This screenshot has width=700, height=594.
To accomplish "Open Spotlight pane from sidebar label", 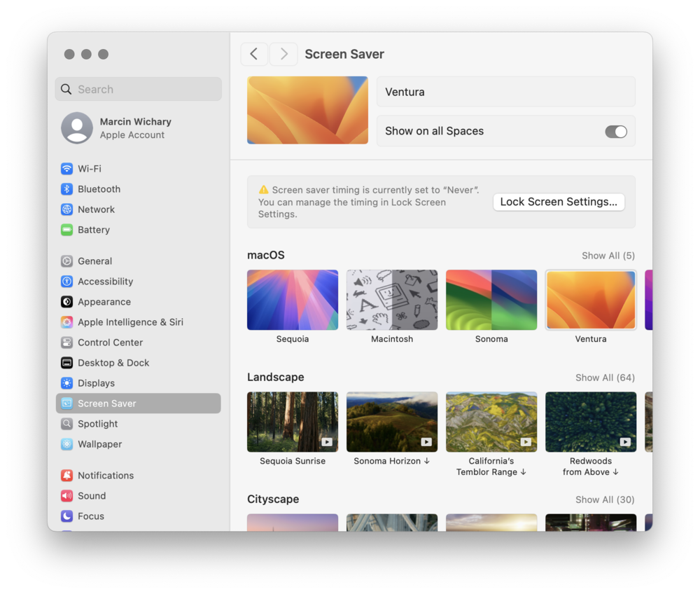I will click(98, 424).
